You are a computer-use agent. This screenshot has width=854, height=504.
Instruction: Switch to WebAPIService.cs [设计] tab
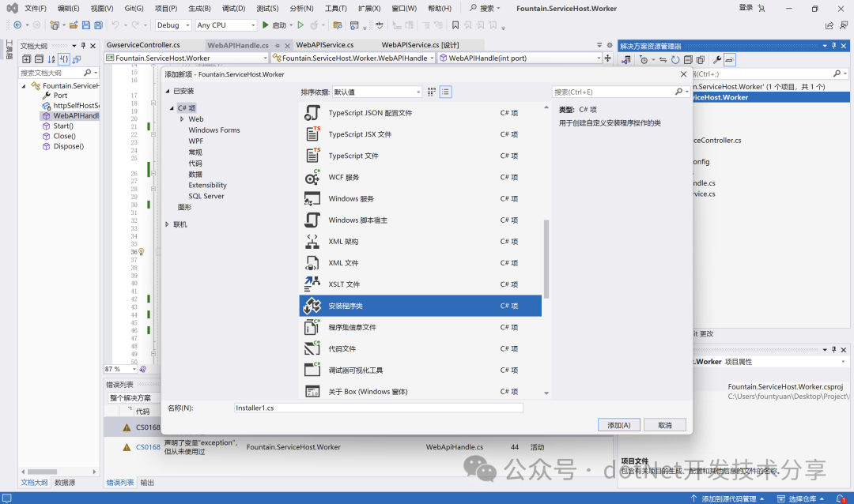click(x=420, y=44)
